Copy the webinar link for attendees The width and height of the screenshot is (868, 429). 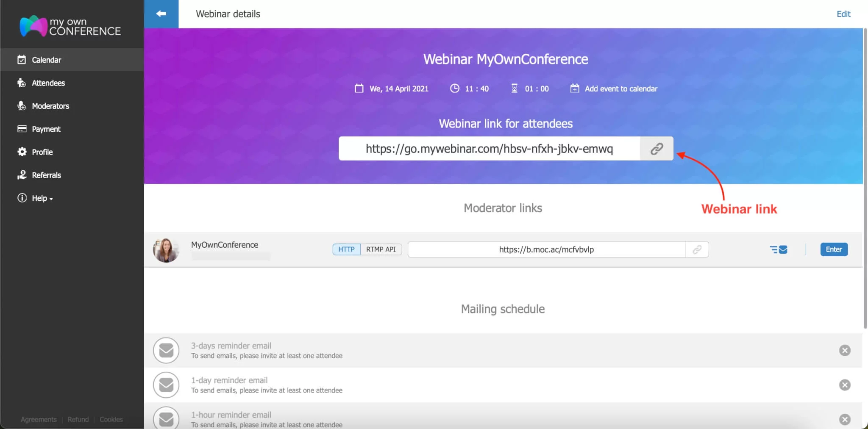(656, 148)
